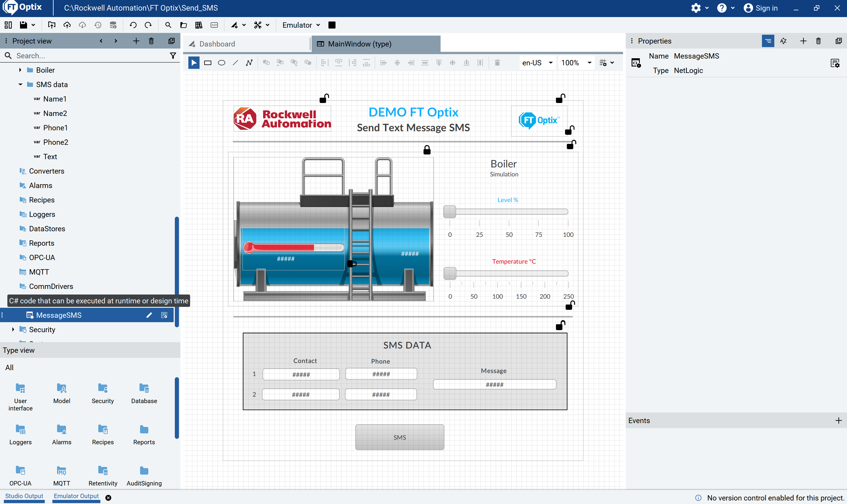Add an event with the Events plus
The width and height of the screenshot is (847, 504).
[839, 420]
